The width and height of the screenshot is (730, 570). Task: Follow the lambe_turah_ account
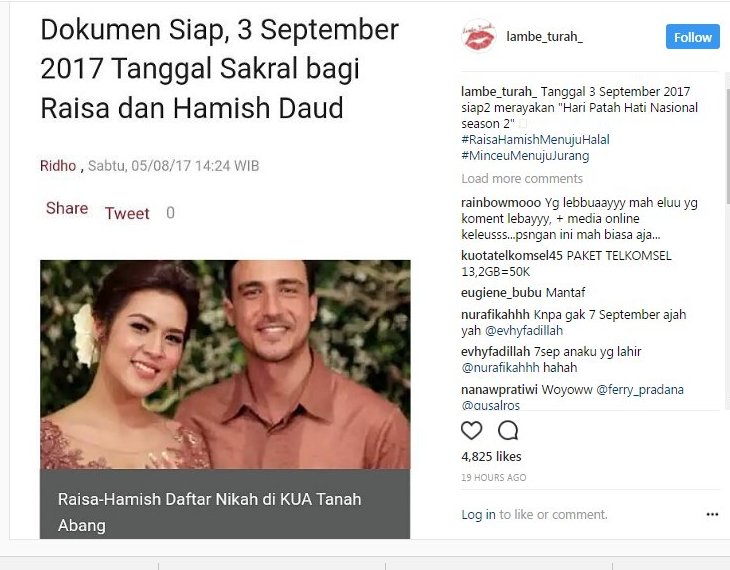[x=692, y=37]
